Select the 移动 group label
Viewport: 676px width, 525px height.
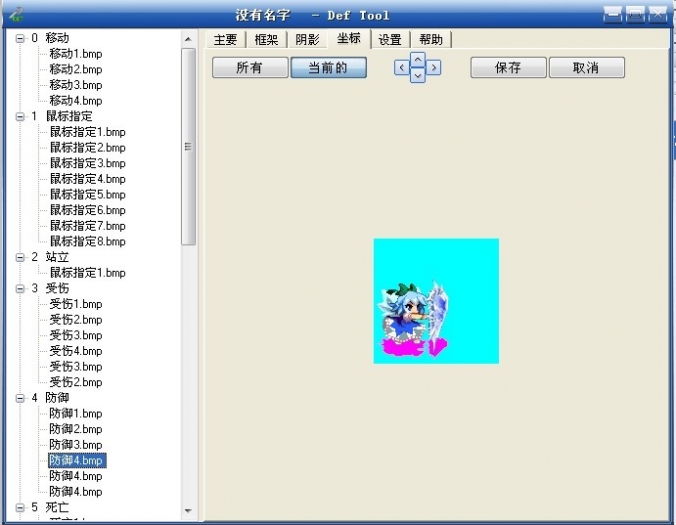pos(57,38)
